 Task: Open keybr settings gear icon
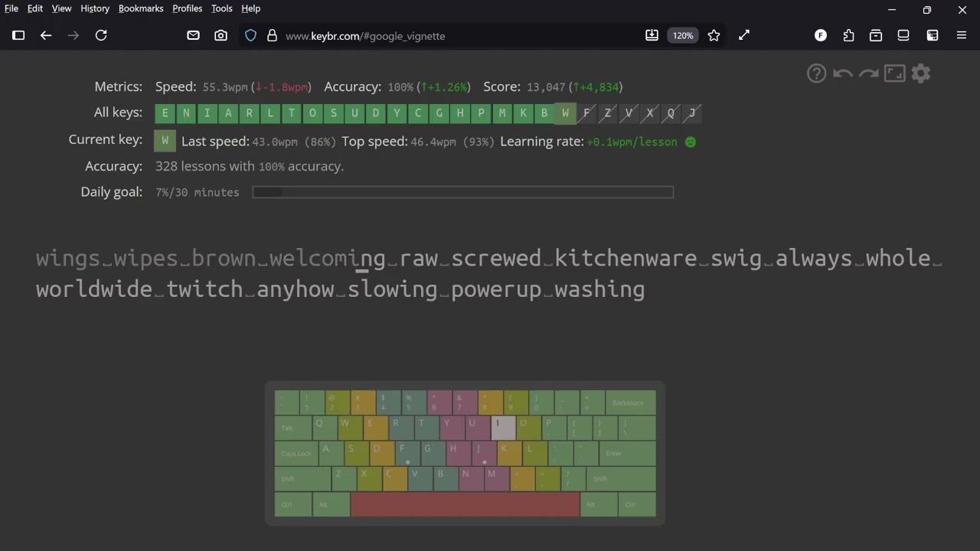pos(921,73)
